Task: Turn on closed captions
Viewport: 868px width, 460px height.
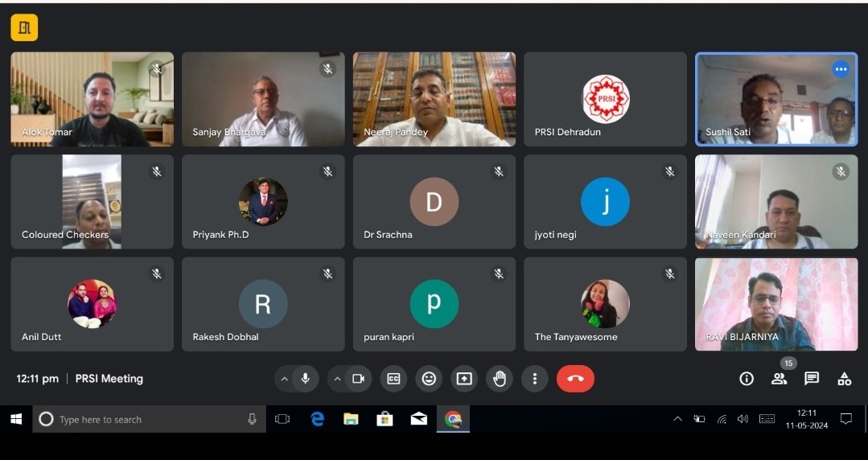Action: coord(393,379)
